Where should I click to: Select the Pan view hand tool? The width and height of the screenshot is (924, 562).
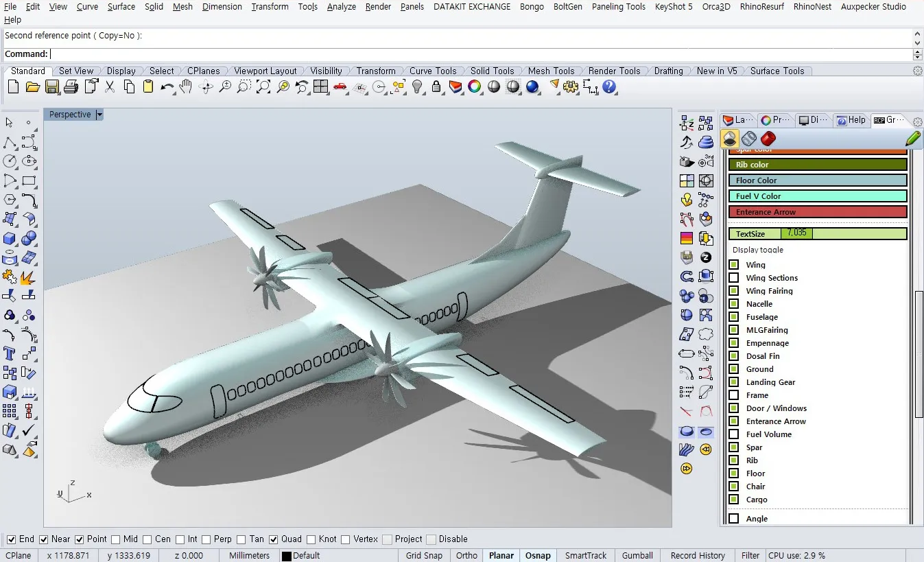click(186, 87)
